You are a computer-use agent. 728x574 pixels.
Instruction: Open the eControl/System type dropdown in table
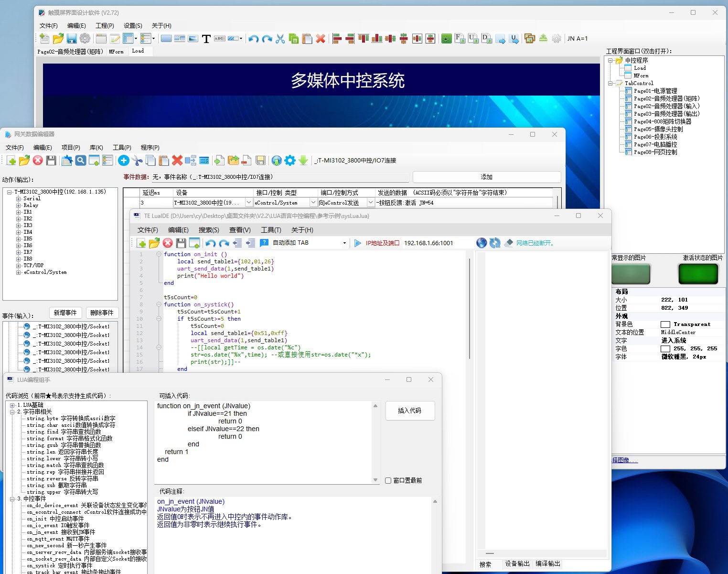(313, 203)
